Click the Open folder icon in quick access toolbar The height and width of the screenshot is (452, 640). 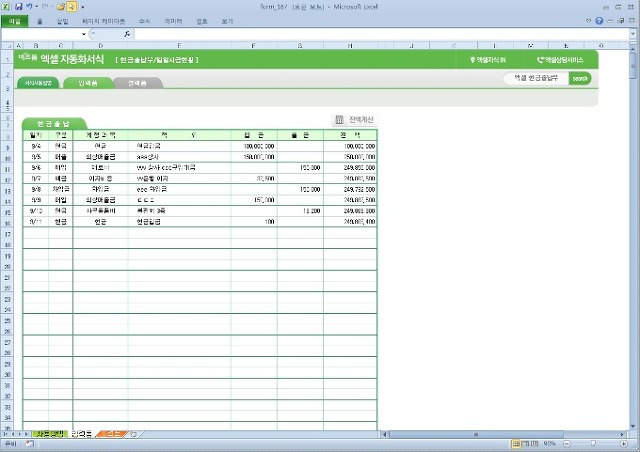pos(60,7)
